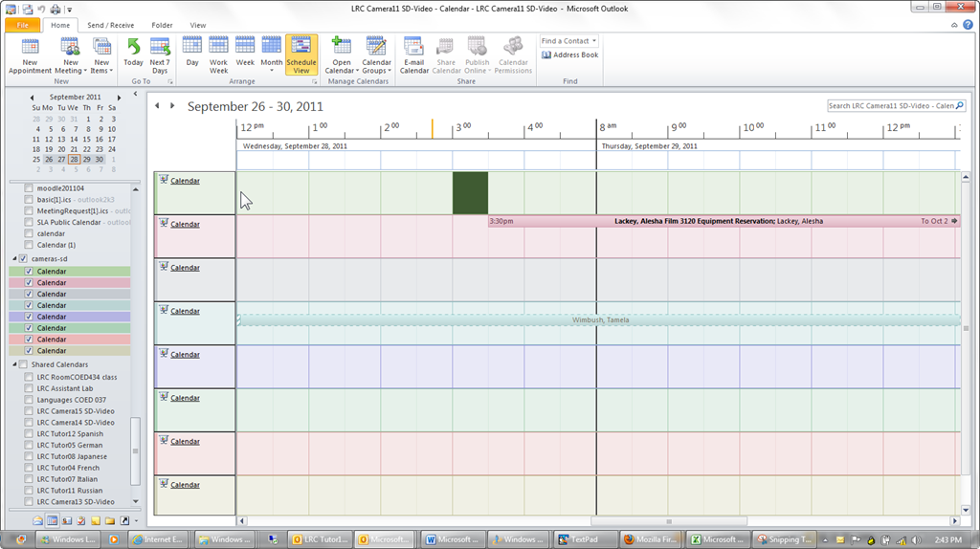Uncheck the cameras-sd group checkbox
Screen dimensions: 980x549
pyautogui.click(x=23, y=259)
